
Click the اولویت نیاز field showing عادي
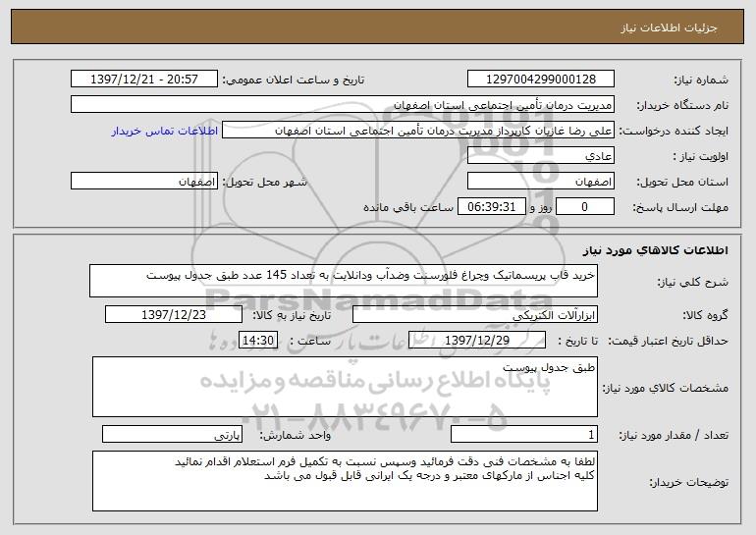[540, 156]
